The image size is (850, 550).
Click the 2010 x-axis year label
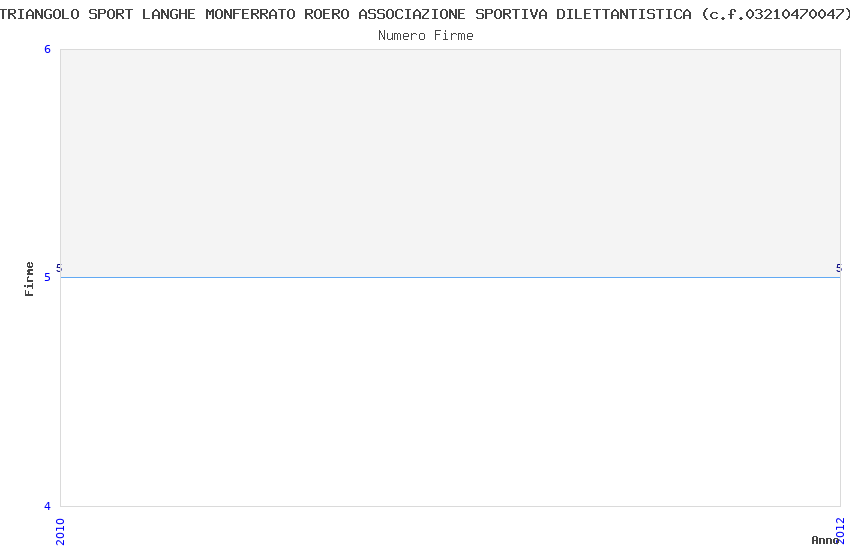60,532
